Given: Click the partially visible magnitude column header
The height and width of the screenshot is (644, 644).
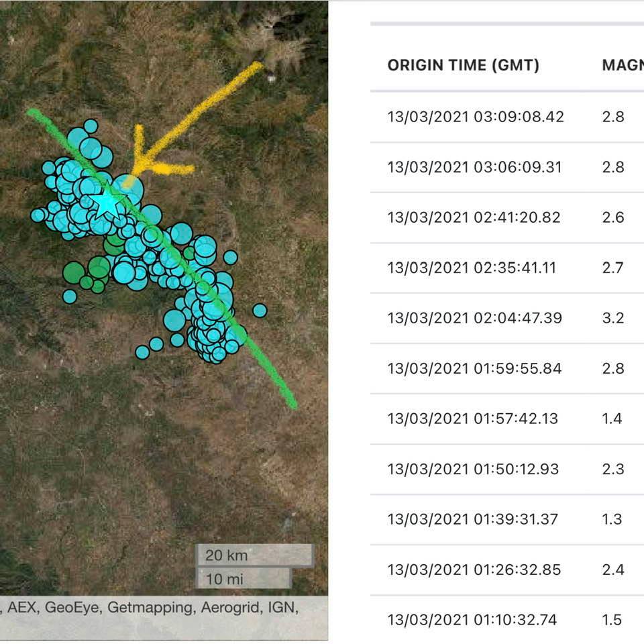Looking at the screenshot, I should click(x=623, y=65).
